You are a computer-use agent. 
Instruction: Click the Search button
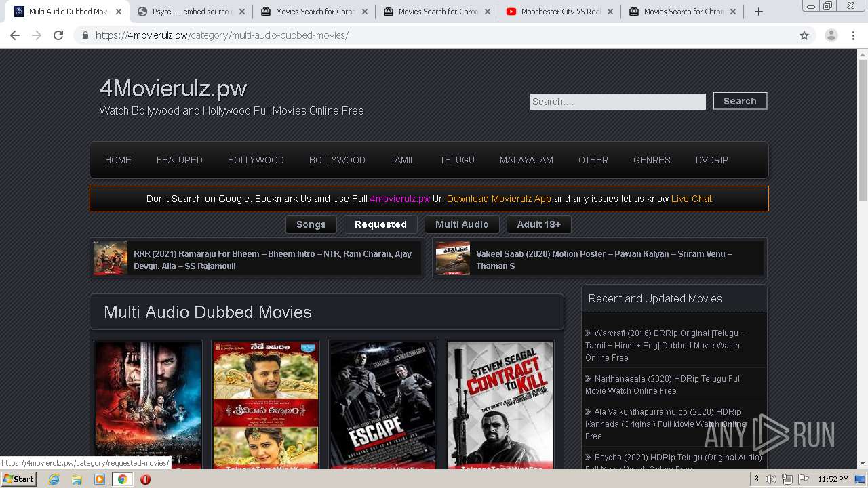pos(740,101)
